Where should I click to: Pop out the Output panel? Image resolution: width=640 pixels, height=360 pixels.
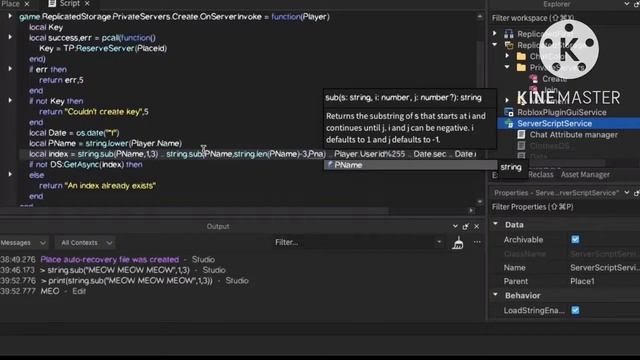click(466, 226)
